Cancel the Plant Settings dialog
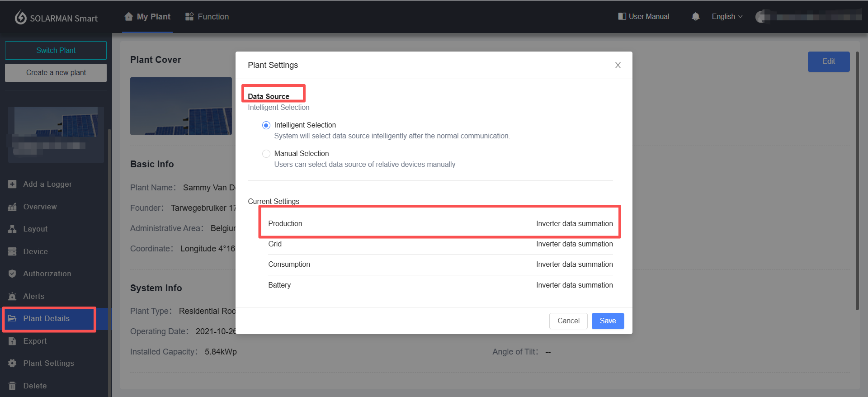The image size is (868, 397). [568, 321]
